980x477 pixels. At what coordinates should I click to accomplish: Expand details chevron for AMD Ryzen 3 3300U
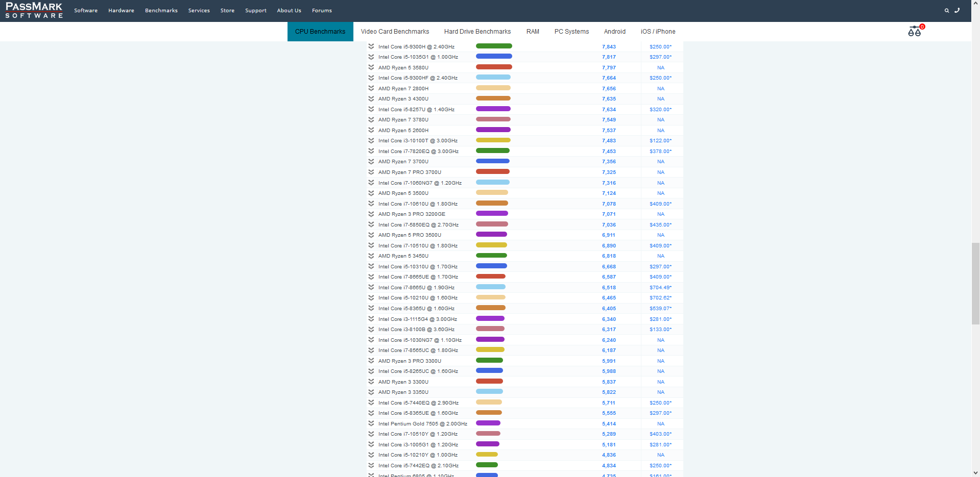tap(371, 382)
